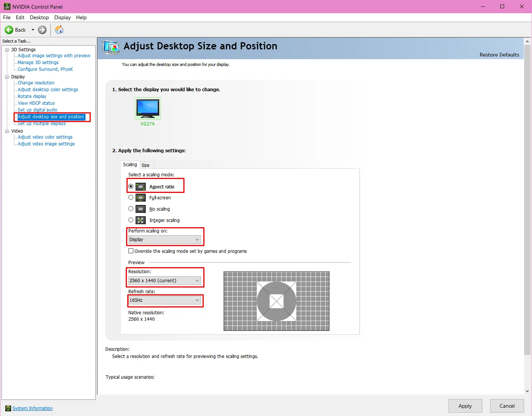
Task: Open the Resolution dropdown
Action: tap(165, 281)
